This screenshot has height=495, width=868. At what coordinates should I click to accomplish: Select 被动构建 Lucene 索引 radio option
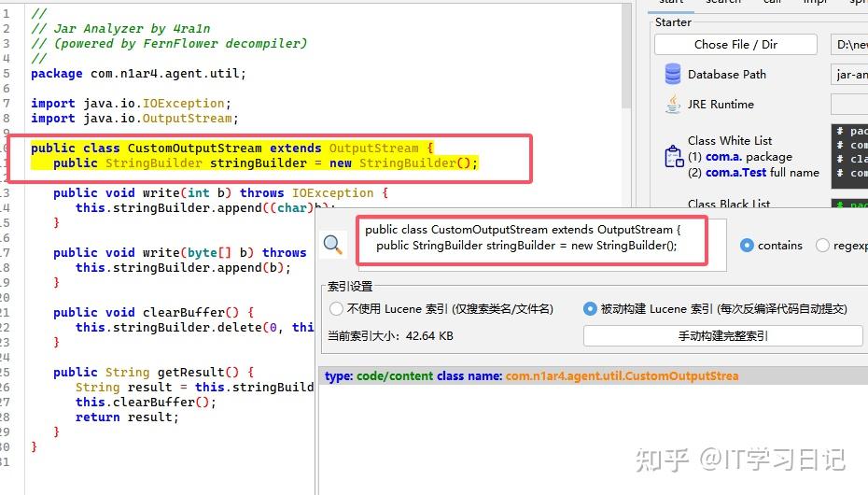tap(590, 309)
